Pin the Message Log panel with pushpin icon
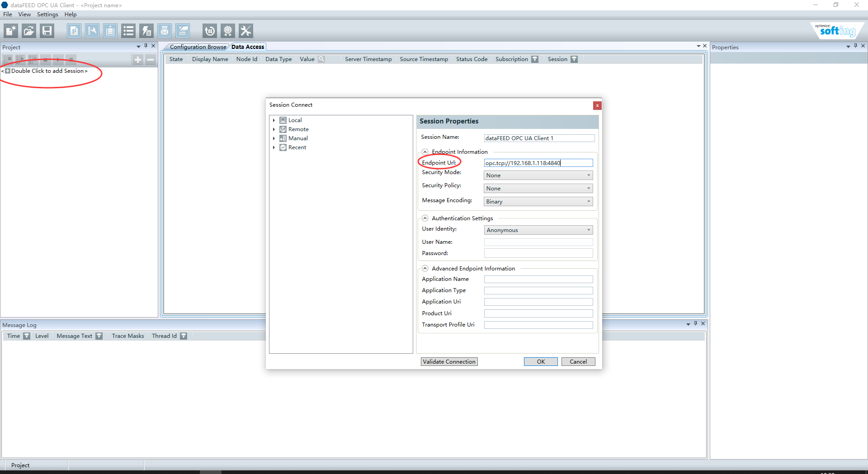Image resolution: width=868 pixels, height=474 pixels. coord(696,324)
